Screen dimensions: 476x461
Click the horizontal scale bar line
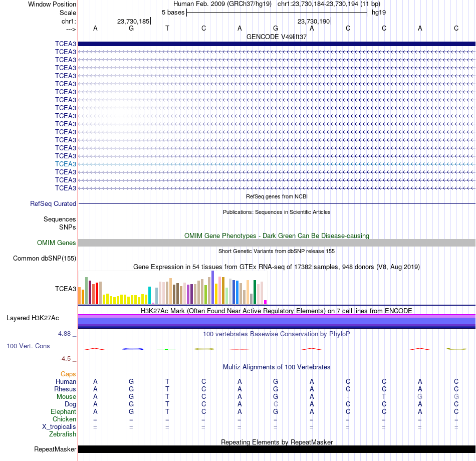click(x=277, y=13)
